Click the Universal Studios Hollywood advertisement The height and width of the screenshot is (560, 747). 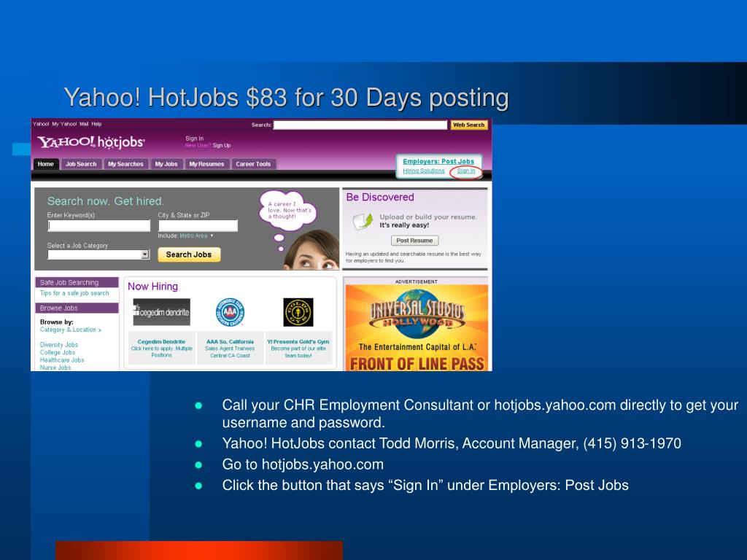pyautogui.click(x=417, y=327)
